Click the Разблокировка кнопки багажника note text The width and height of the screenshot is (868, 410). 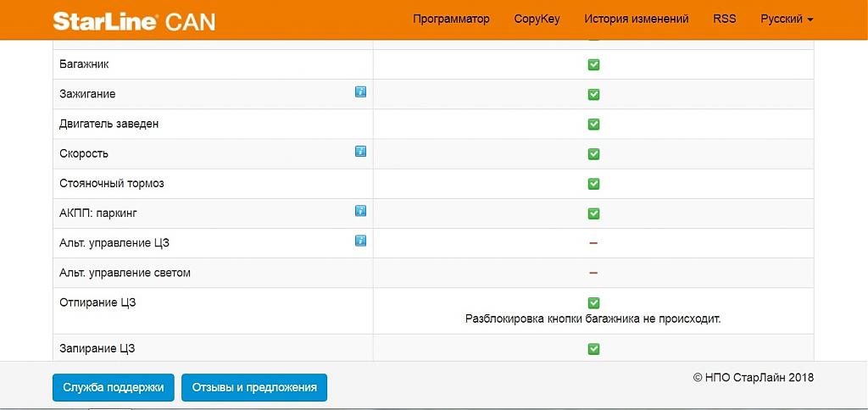click(593, 319)
